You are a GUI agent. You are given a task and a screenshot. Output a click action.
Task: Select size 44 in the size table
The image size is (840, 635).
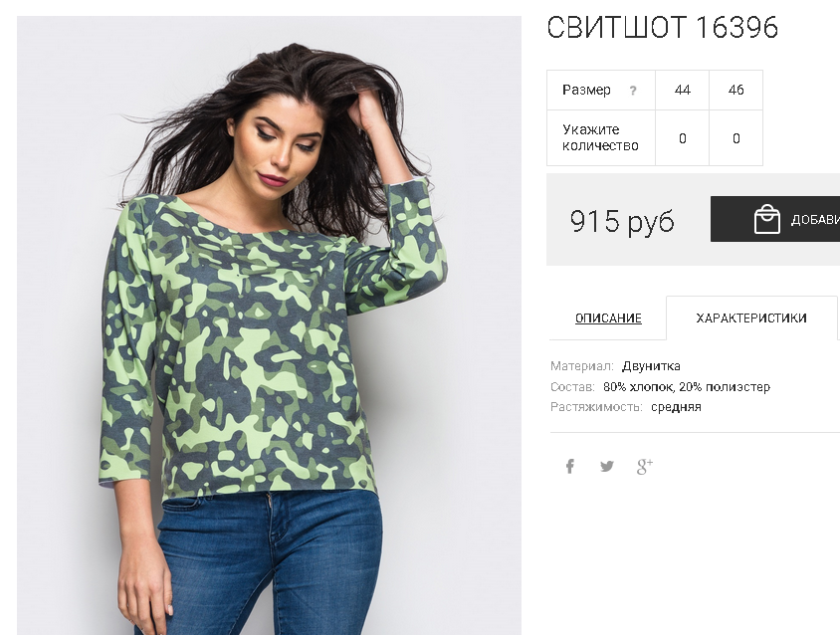tap(682, 90)
